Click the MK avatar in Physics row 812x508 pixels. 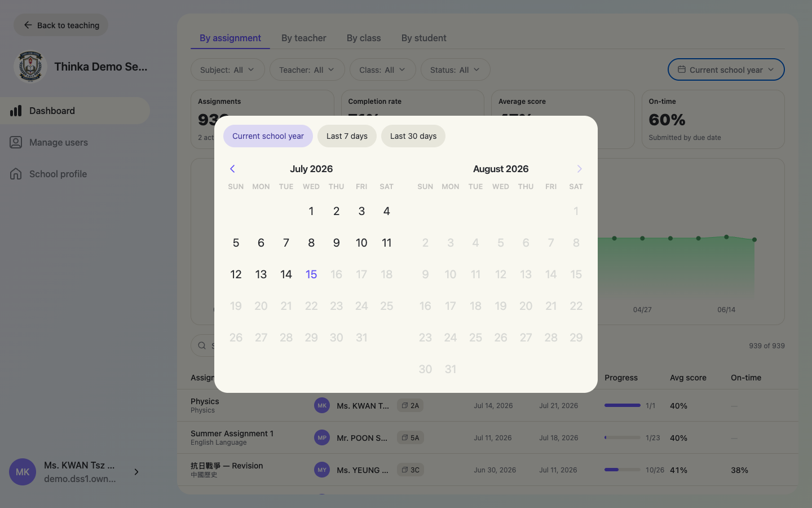point(322,405)
